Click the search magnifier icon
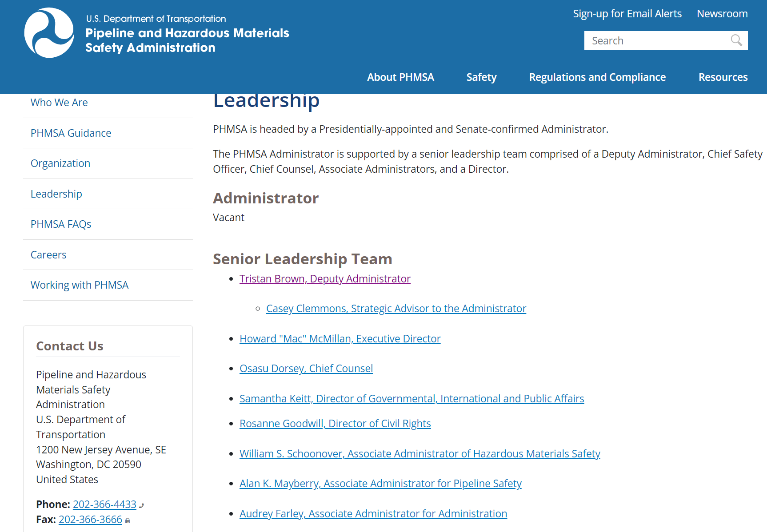The width and height of the screenshot is (767, 532). click(736, 40)
